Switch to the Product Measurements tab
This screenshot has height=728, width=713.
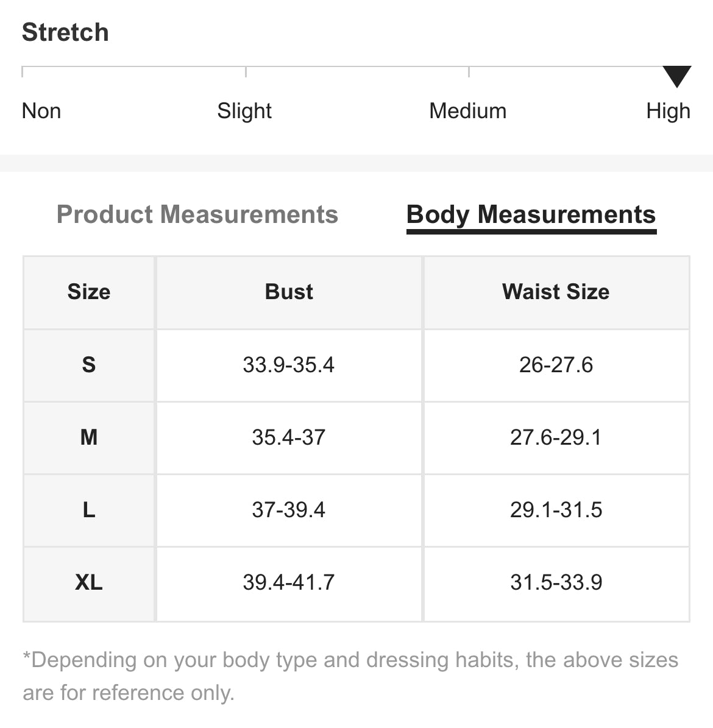tap(197, 214)
